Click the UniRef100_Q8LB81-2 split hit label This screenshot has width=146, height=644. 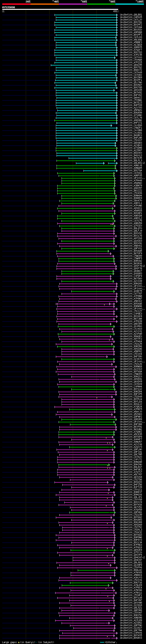point(132,163)
